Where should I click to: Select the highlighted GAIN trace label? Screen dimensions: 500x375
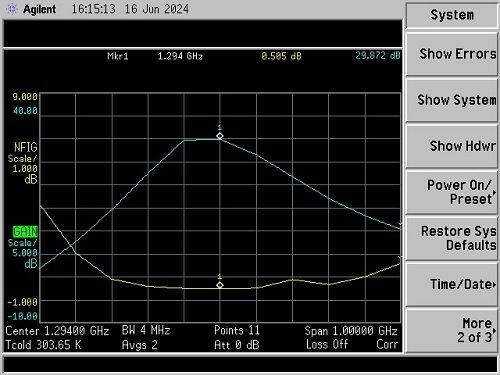pos(25,231)
